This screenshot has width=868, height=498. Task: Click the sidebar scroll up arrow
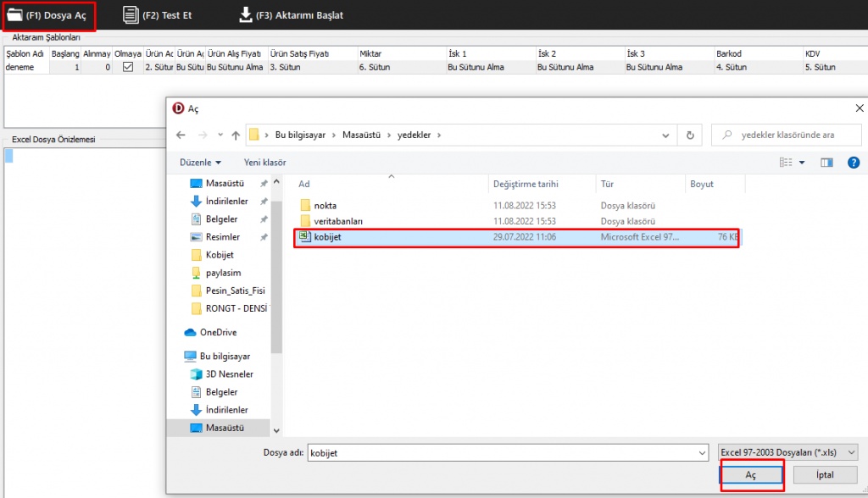(276, 182)
